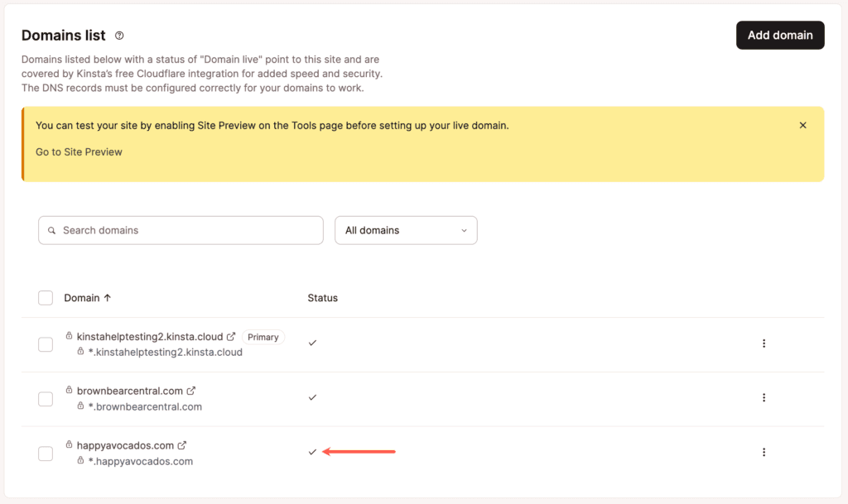The height and width of the screenshot is (504, 848).
Task: Click the status checkmark for brownbearcentral.com
Action: pyautogui.click(x=312, y=397)
